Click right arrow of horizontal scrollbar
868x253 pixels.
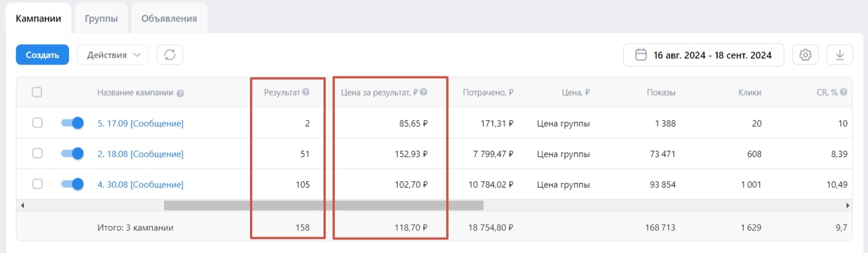[x=848, y=205]
